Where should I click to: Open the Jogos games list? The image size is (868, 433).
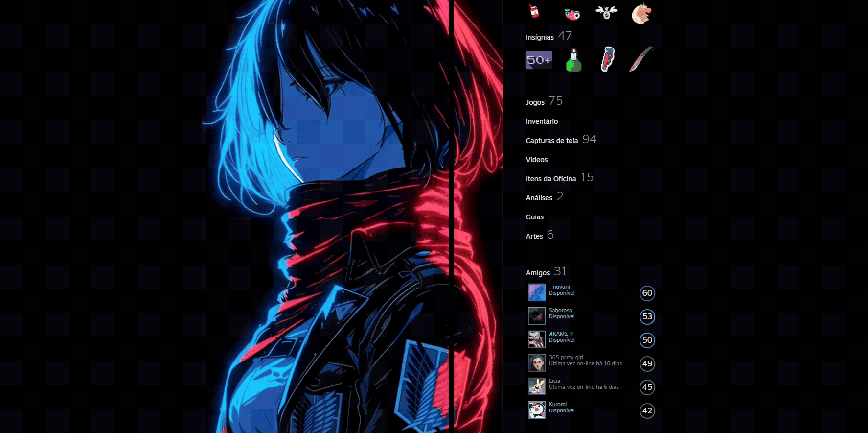tap(535, 102)
